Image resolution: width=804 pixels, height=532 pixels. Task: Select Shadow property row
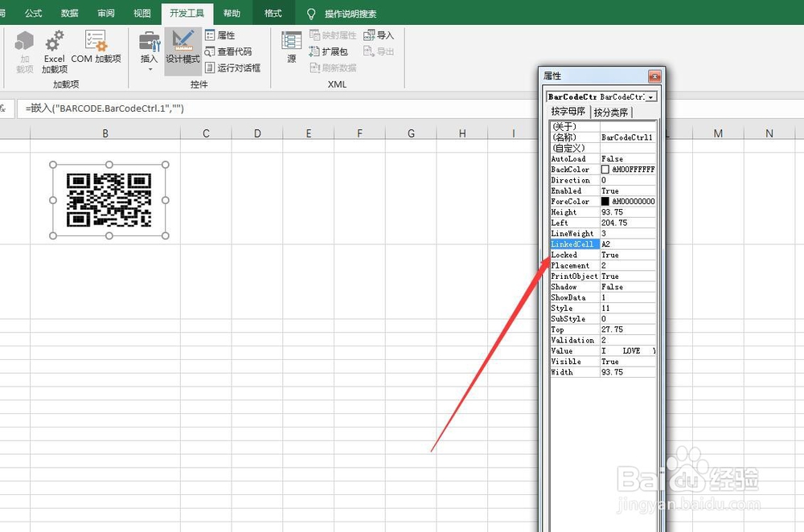[603, 287]
